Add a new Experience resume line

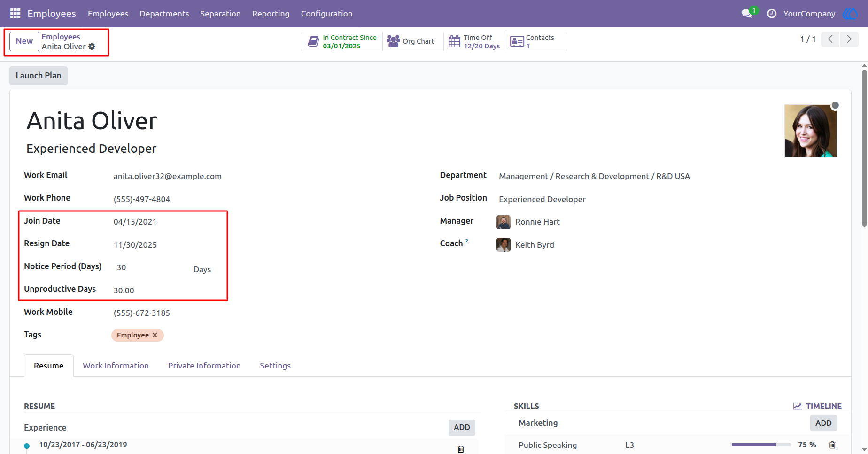tap(462, 427)
